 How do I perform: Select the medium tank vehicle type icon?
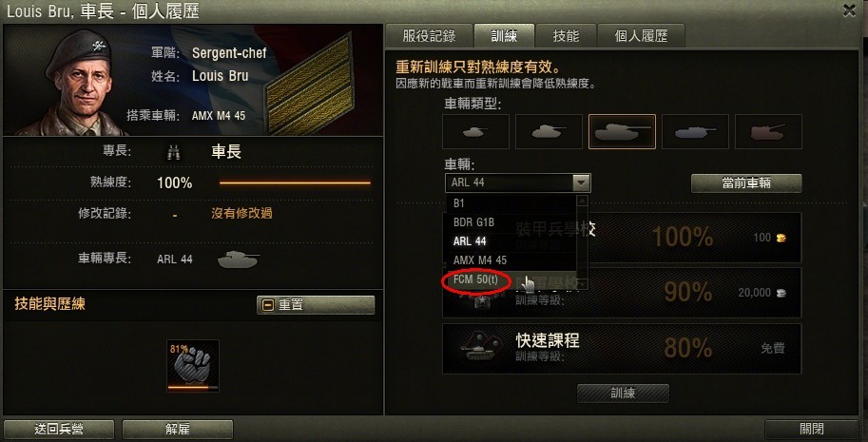coord(549,132)
